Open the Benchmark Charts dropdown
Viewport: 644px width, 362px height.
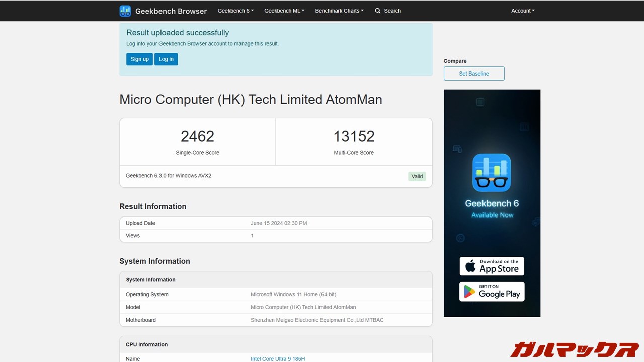tap(339, 11)
